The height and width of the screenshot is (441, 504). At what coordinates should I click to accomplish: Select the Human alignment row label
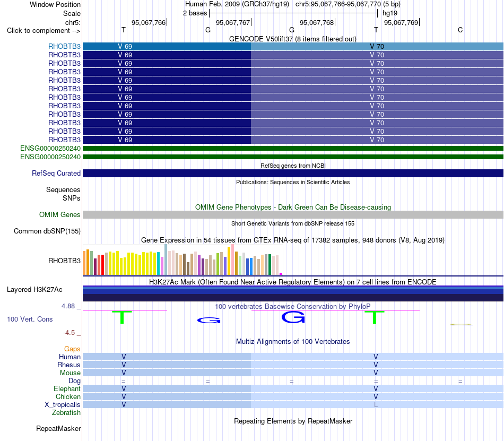pyautogui.click(x=69, y=357)
